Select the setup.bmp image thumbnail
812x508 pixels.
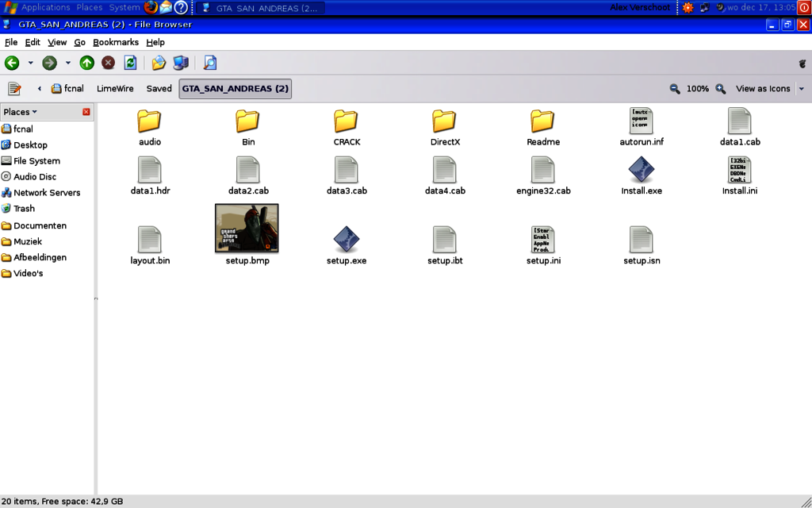click(246, 226)
